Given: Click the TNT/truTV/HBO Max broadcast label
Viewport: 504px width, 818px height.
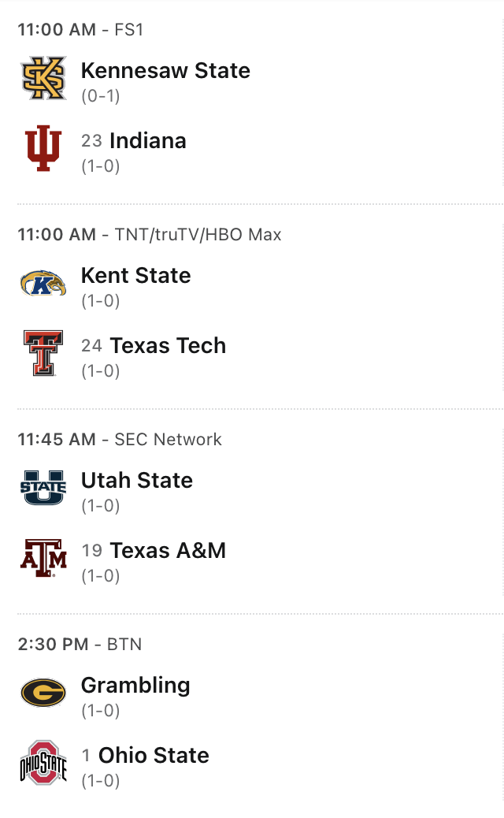Looking at the screenshot, I should coord(198,235).
